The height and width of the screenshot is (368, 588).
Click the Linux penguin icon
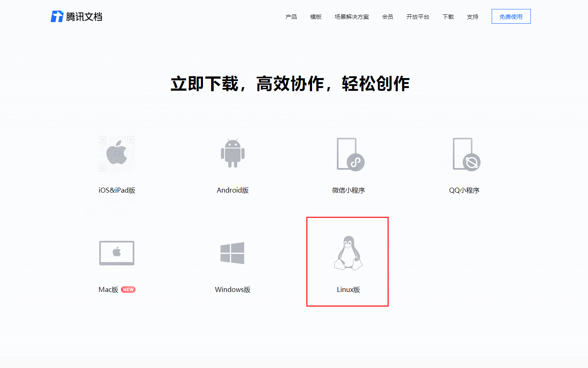coord(348,253)
